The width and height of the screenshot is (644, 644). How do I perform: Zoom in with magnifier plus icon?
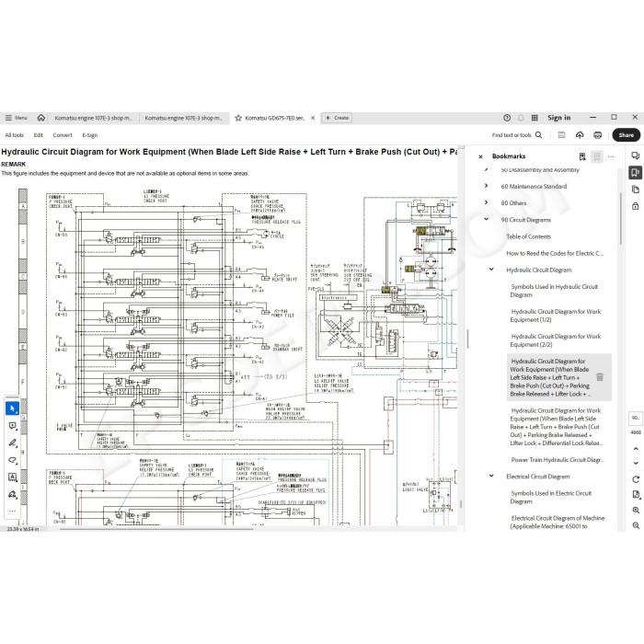click(636, 510)
